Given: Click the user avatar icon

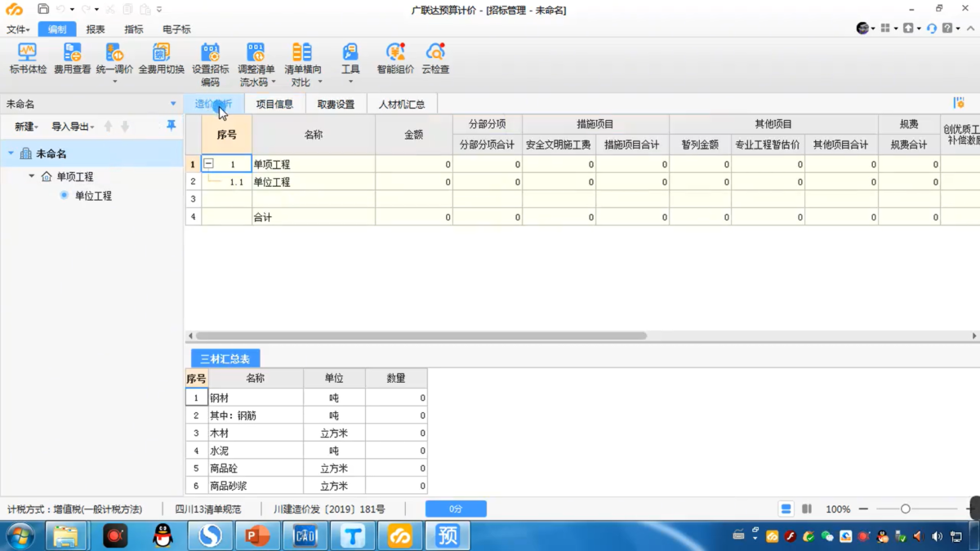Looking at the screenshot, I should click(x=862, y=29).
